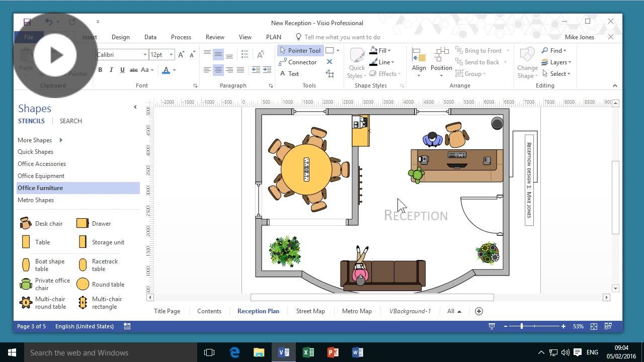
Task: Open the Street Map page tab
Action: click(310, 311)
